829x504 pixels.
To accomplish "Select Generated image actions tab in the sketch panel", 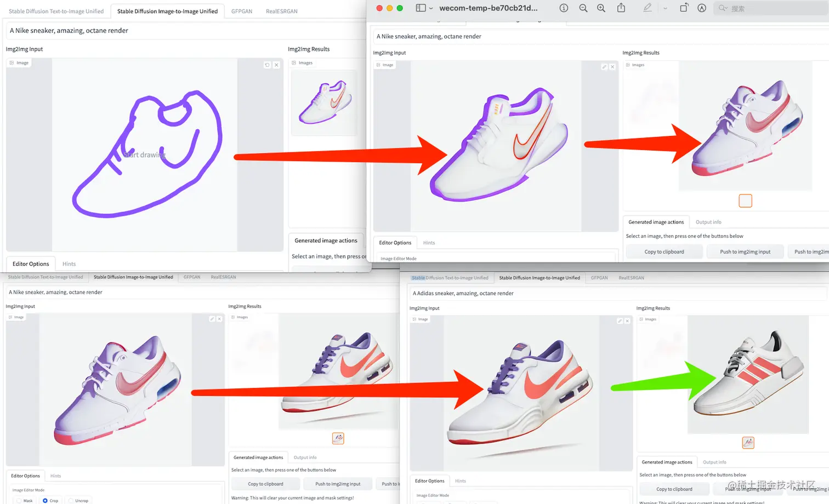I will (326, 240).
